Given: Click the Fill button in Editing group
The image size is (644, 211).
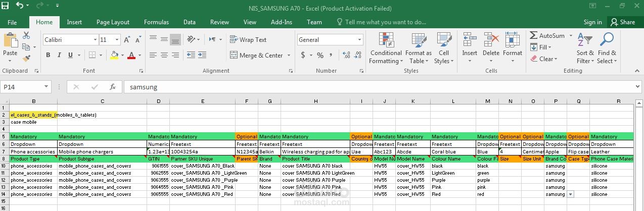Looking at the screenshot, I should (x=541, y=47).
